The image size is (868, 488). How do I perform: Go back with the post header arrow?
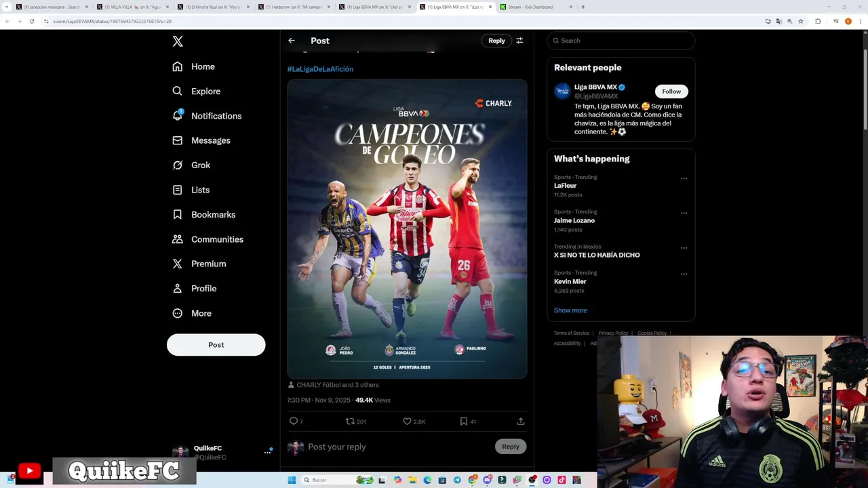pos(292,41)
